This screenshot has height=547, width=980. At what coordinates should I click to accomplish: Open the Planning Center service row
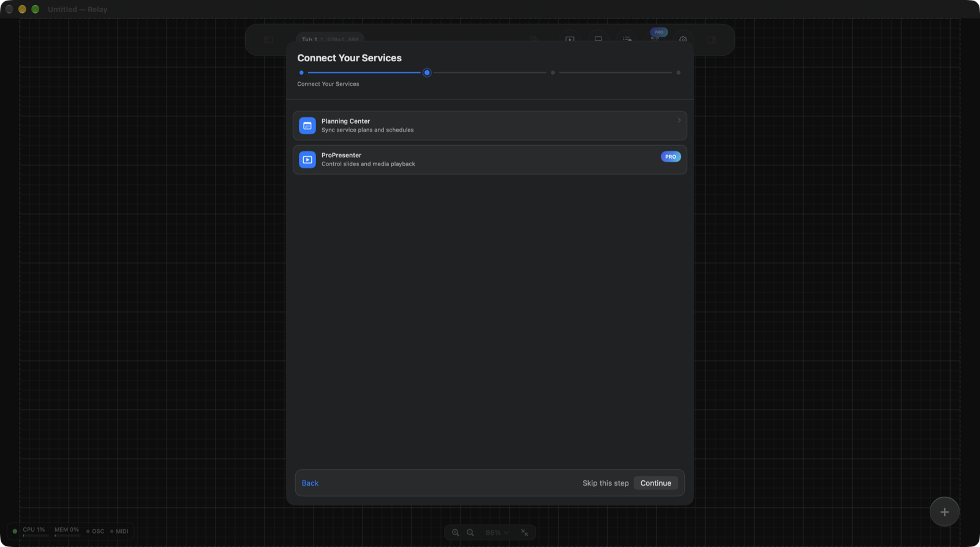pos(489,126)
